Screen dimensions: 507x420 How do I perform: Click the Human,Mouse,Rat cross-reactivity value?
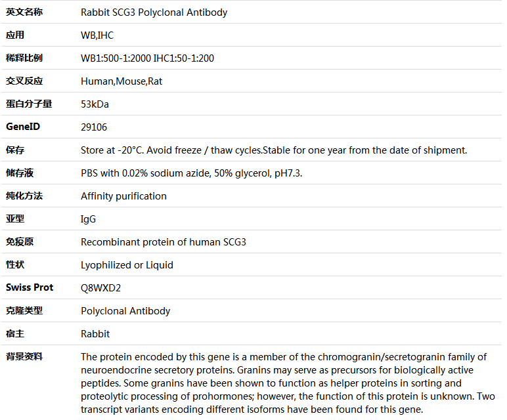[x=121, y=81]
